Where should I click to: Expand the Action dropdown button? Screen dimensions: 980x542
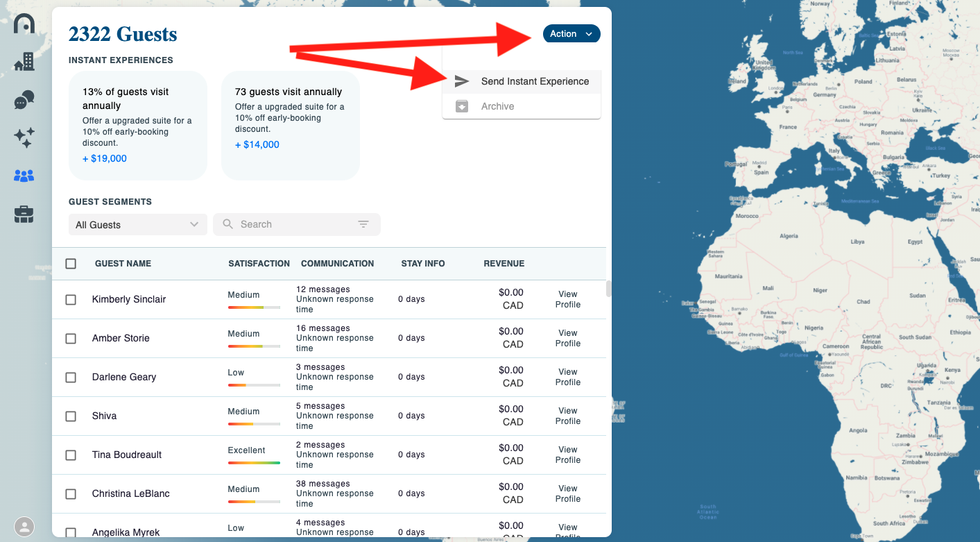[x=571, y=34]
